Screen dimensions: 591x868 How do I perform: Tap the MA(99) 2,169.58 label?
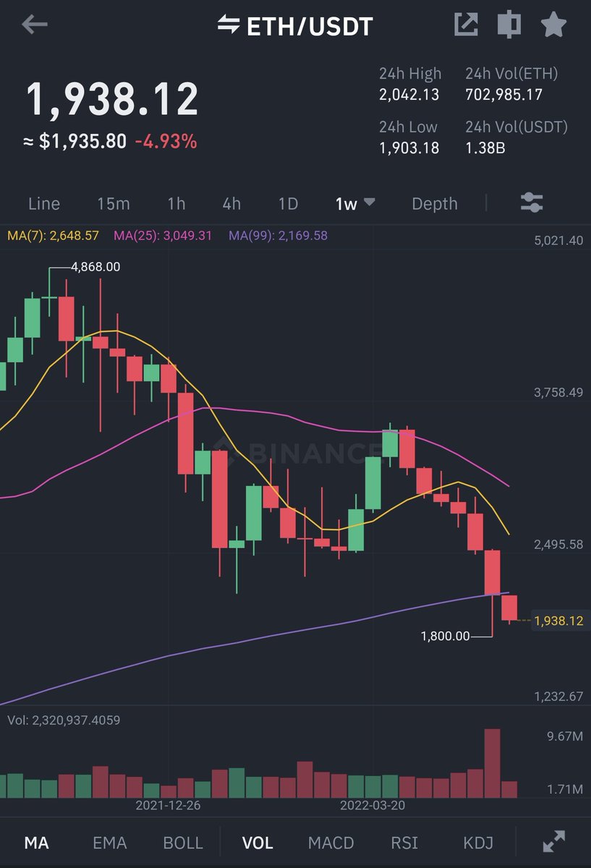[279, 235]
